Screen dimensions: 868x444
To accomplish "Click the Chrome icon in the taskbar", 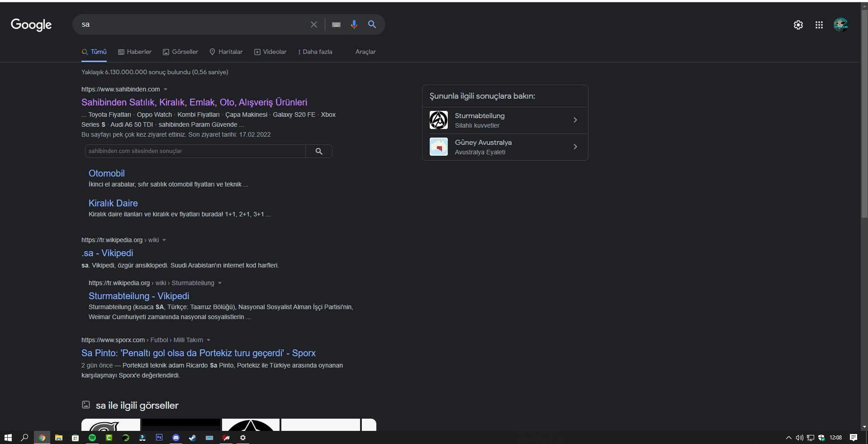I will (x=42, y=438).
